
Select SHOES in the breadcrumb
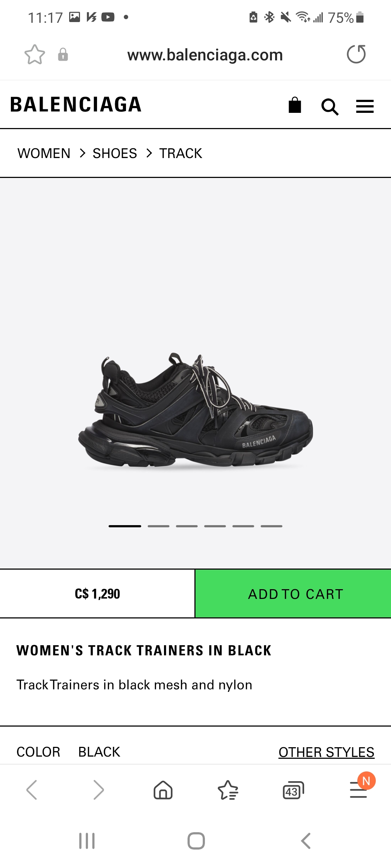115,153
